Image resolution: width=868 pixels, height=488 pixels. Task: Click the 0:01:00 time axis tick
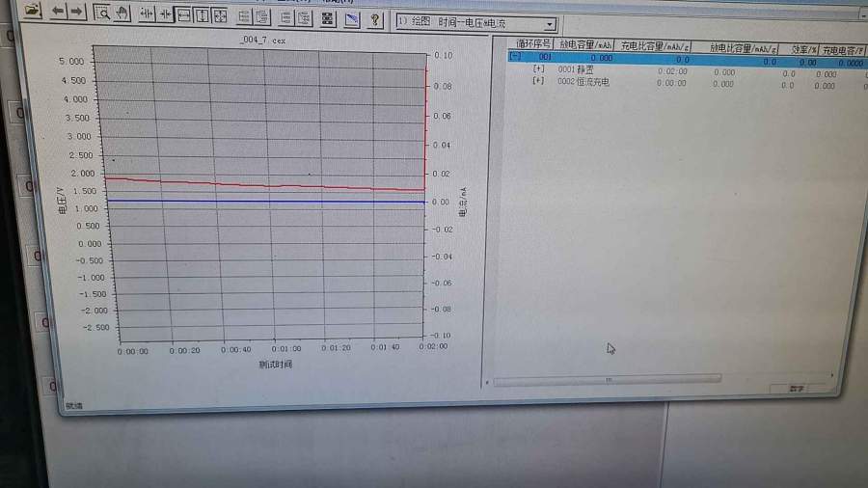point(286,348)
